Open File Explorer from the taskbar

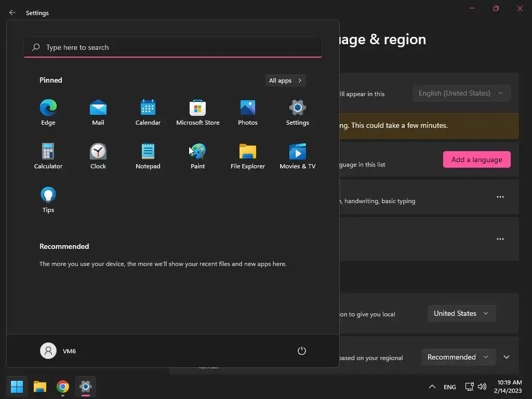pos(39,387)
